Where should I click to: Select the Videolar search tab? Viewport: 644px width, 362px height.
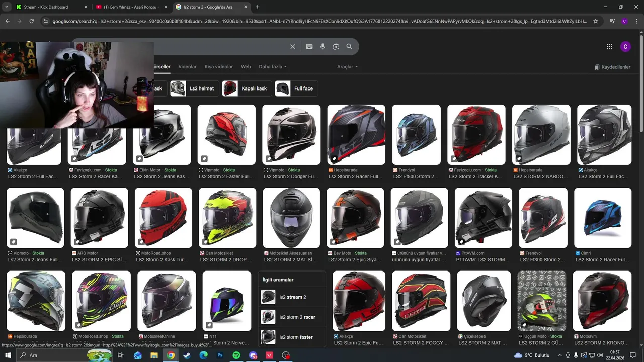click(x=188, y=67)
